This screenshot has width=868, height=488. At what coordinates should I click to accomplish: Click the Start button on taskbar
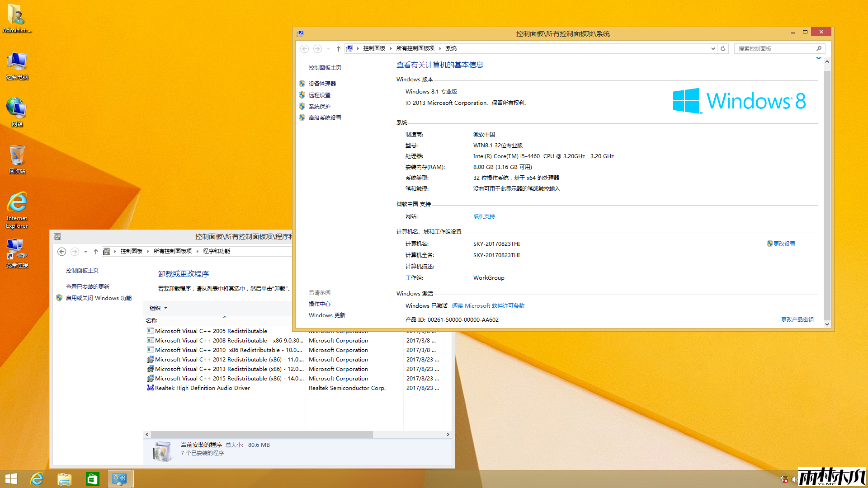click(11, 479)
